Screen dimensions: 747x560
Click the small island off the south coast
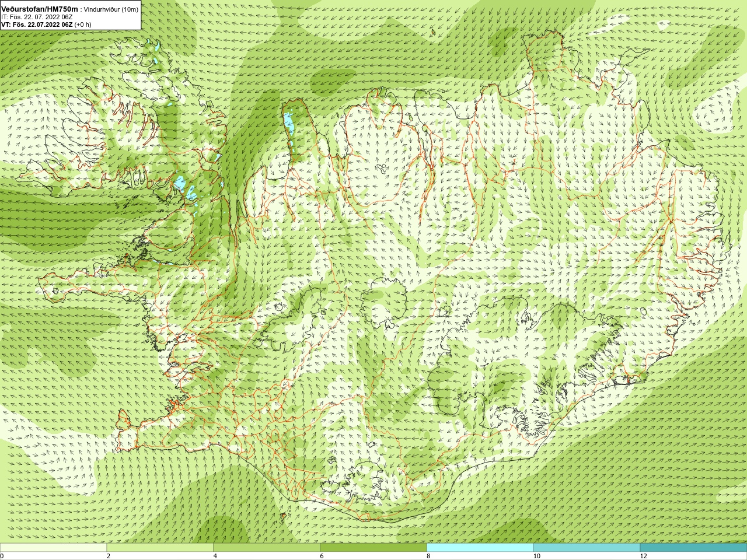(x=284, y=516)
